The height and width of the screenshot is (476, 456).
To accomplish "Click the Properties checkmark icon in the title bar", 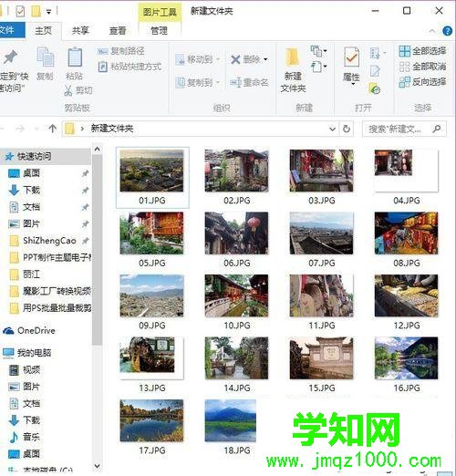I will (x=20, y=12).
